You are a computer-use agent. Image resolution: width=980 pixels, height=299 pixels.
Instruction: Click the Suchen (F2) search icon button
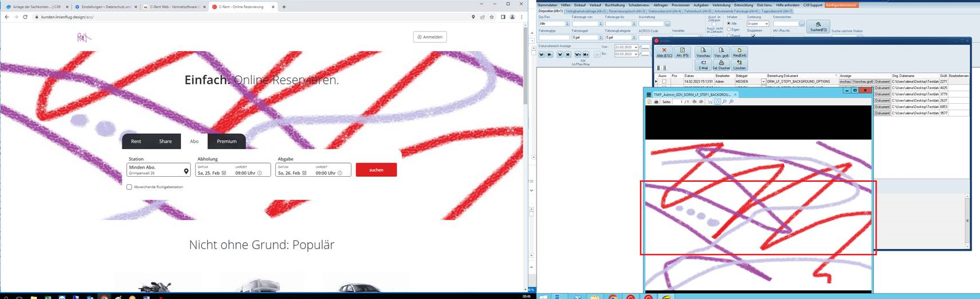click(818, 26)
